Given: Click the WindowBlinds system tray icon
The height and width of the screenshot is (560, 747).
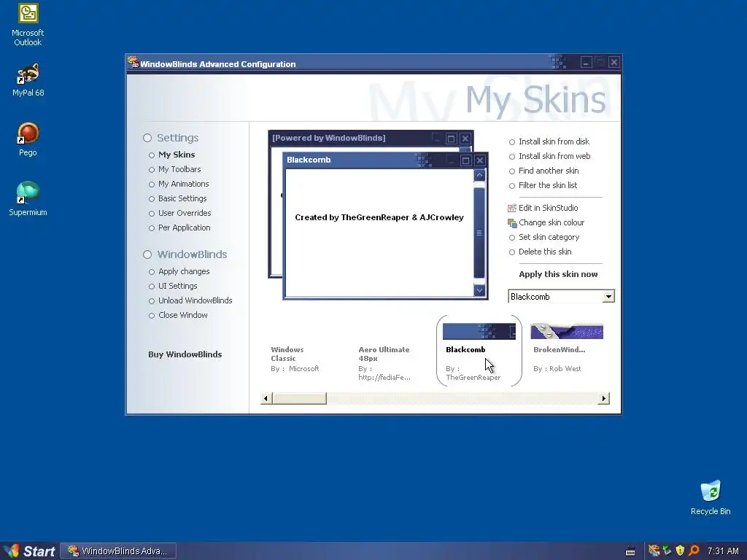Looking at the screenshot, I should (x=654, y=551).
